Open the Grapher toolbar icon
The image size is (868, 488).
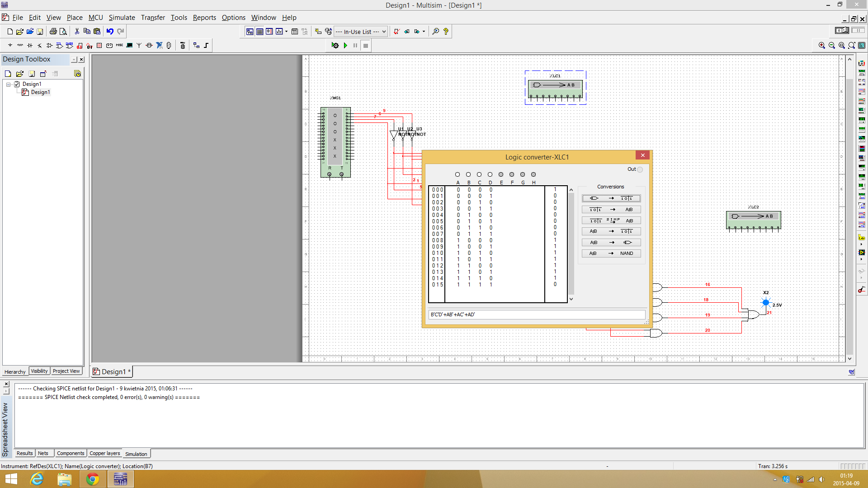click(x=279, y=32)
